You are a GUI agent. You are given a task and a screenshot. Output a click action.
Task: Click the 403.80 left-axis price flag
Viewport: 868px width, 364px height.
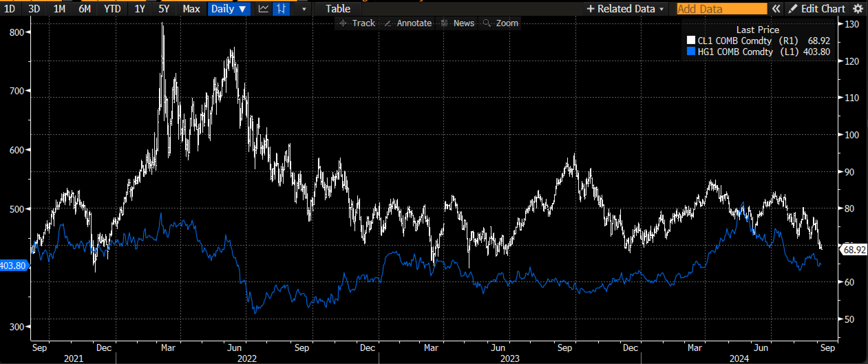pos(14,266)
